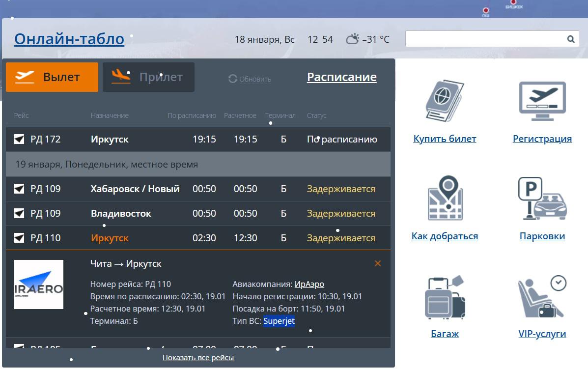Click Показать все рейсы link
The image size is (588, 369).
pyautogui.click(x=198, y=358)
